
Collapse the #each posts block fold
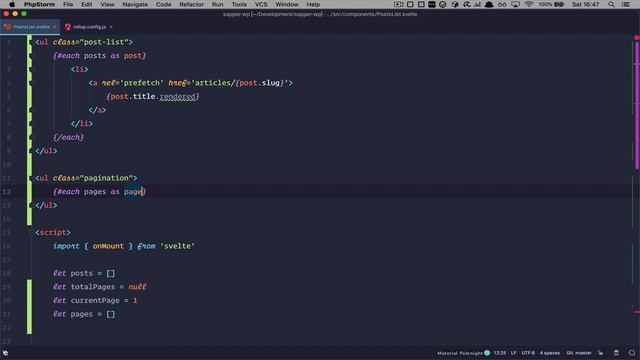coord(30,56)
